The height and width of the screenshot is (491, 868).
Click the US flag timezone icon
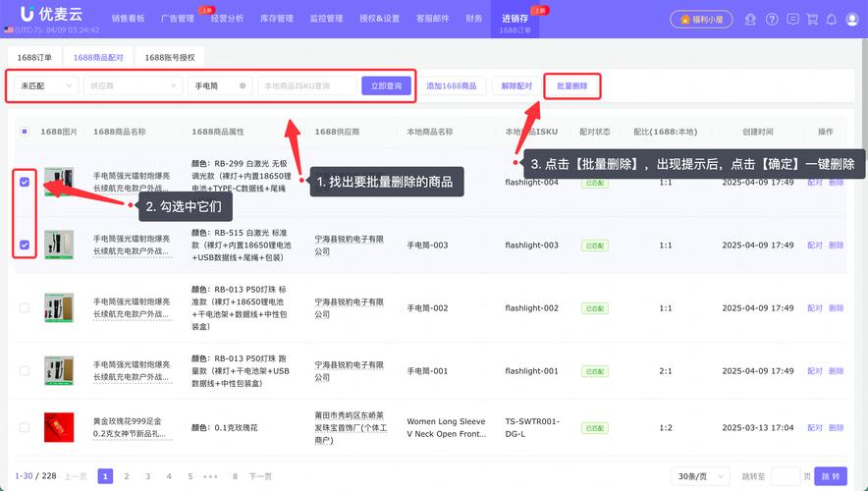8,29
